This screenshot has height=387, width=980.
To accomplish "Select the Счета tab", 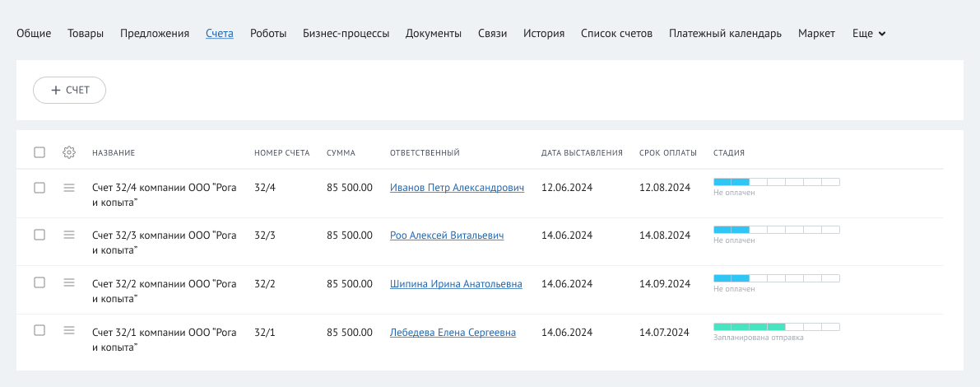I will [220, 34].
